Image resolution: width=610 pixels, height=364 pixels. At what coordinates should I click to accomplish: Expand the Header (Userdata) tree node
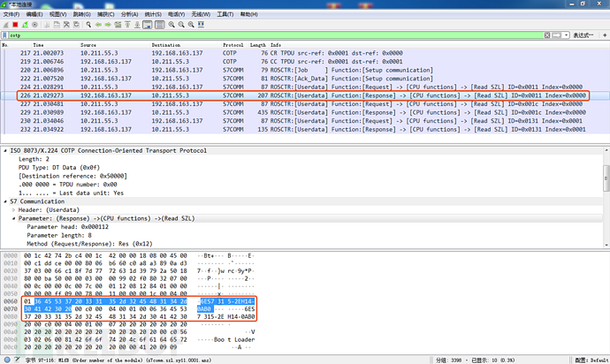click(x=13, y=209)
